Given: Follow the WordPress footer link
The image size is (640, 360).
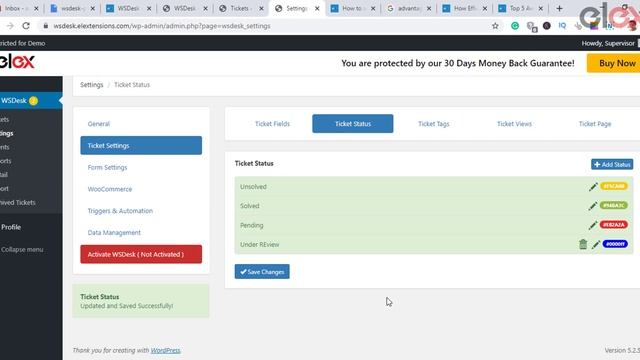Looking at the screenshot, I should click(165, 350).
